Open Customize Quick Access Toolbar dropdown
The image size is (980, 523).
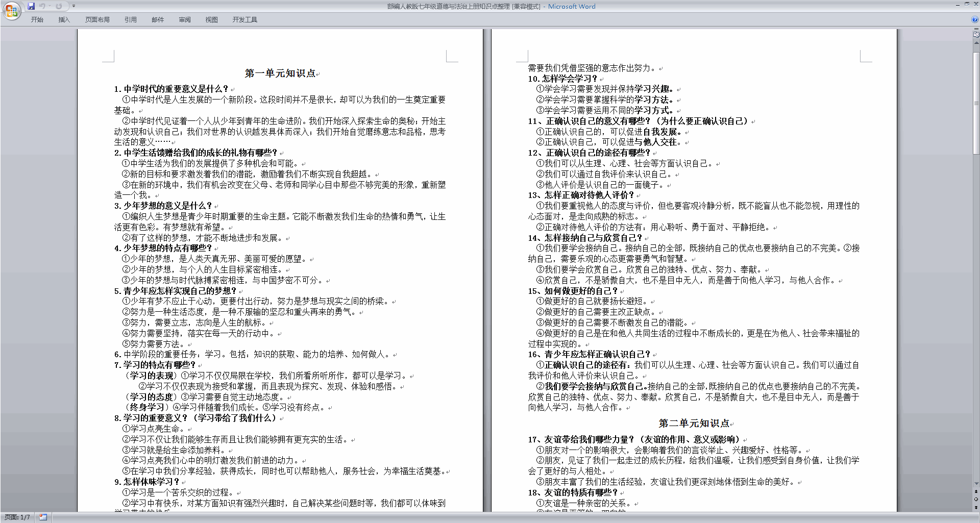tap(73, 6)
